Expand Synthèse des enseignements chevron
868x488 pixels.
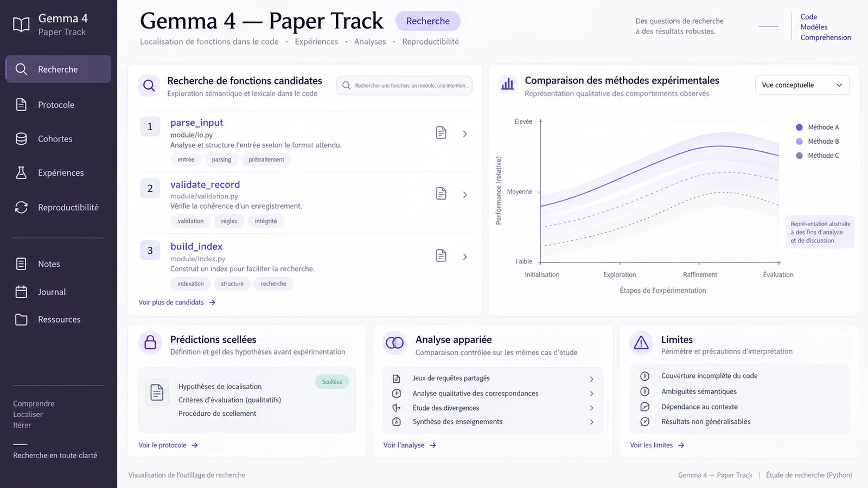pyautogui.click(x=591, y=422)
